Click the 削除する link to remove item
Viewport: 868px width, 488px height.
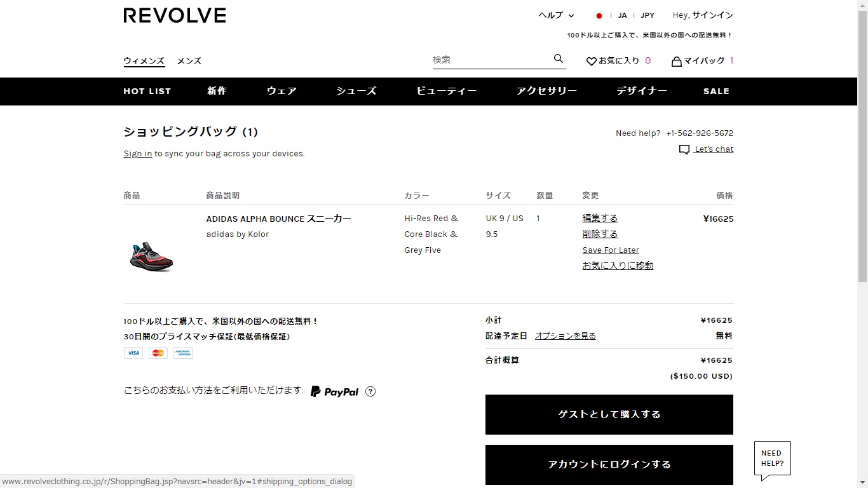[599, 234]
